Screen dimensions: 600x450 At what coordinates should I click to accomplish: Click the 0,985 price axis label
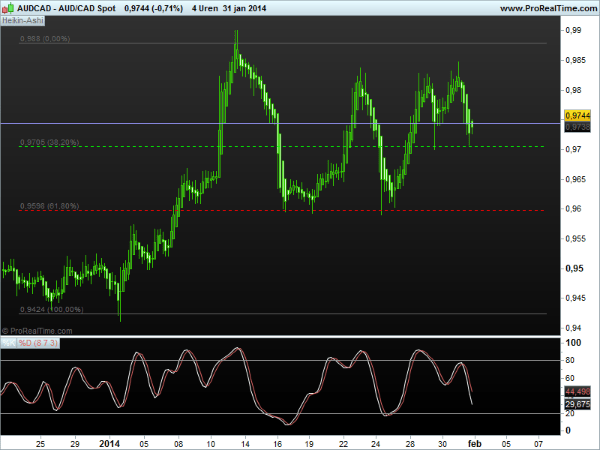(576, 60)
